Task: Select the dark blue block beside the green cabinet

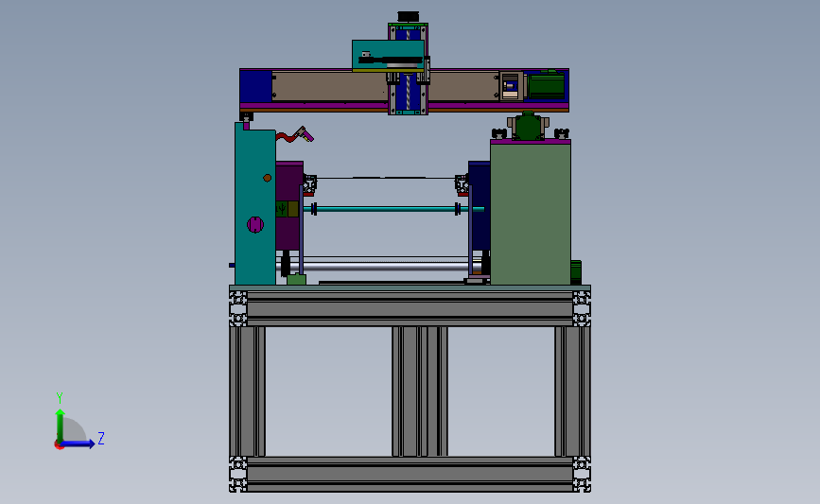Action: click(480, 205)
